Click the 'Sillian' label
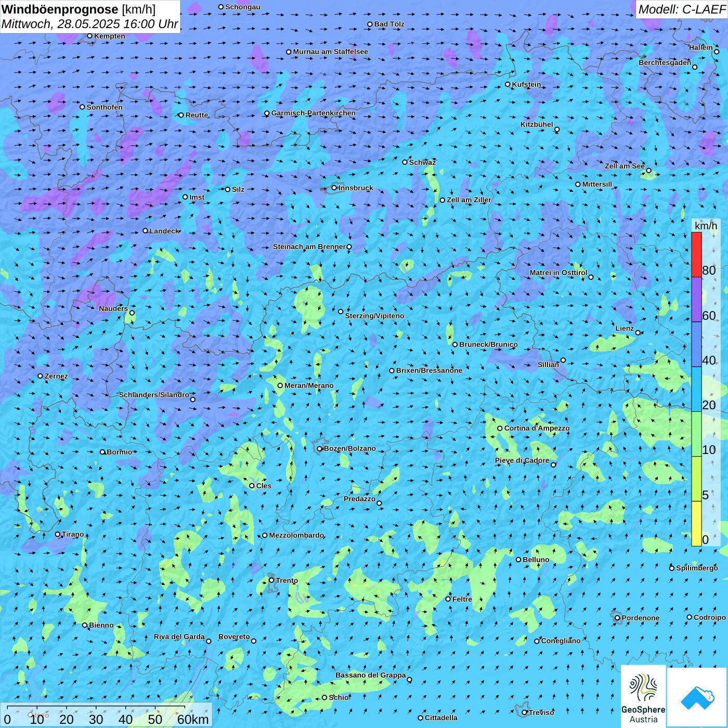 (x=548, y=365)
